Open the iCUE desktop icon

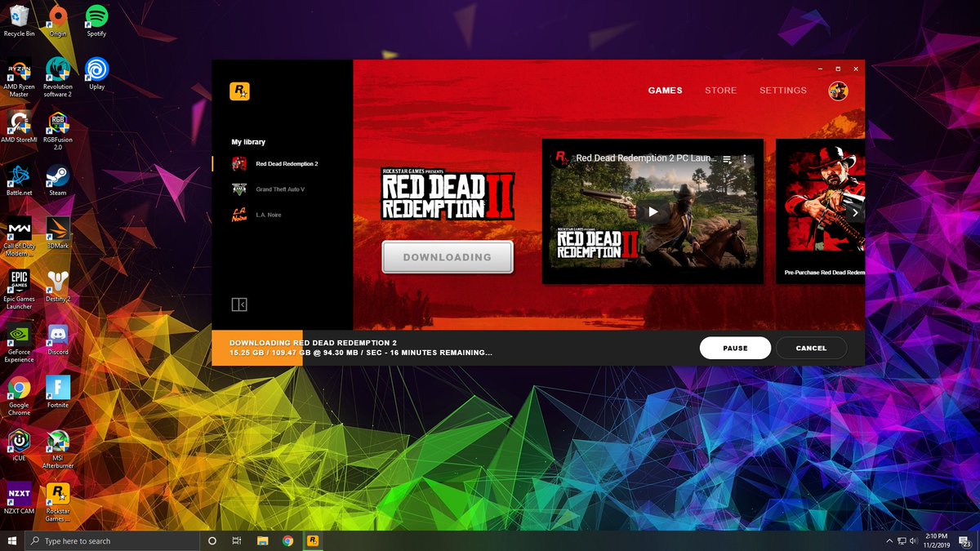(x=19, y=445)
